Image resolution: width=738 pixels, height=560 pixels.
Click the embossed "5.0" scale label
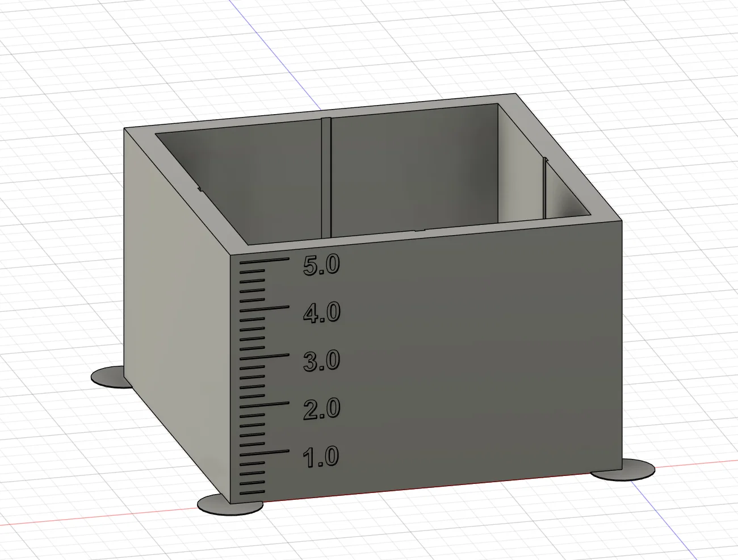tap(321, 265)
